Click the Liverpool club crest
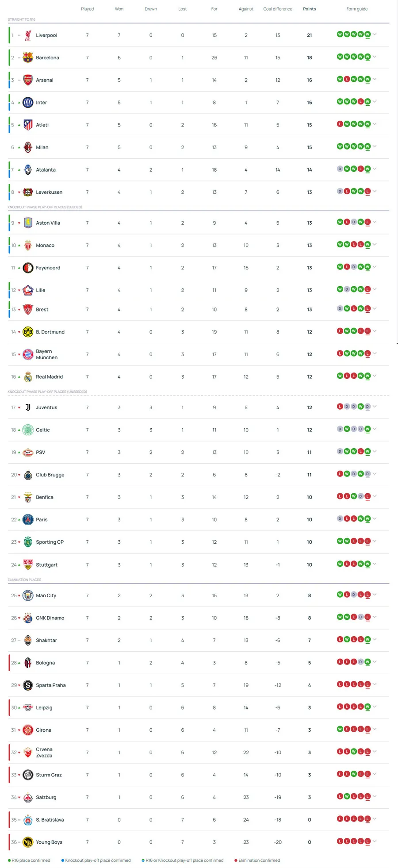The width and height of the screenshot is (398, 868). pyautogui.click(x=28, y=35)
